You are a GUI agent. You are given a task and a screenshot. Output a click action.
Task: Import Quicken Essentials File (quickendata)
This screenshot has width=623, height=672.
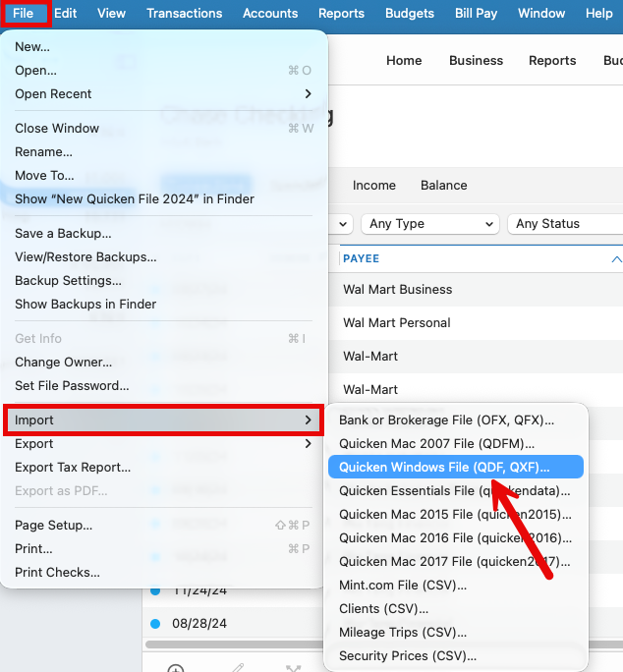pyautogui.click(x=456, y=490)
